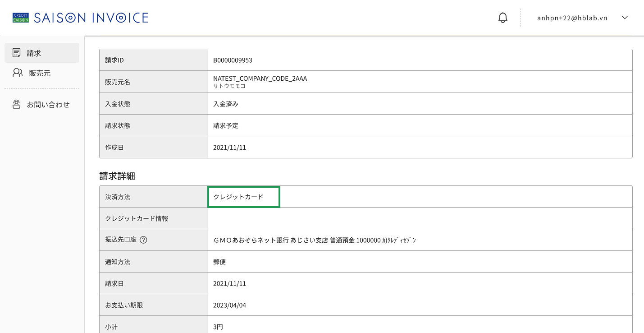Click the payment deadline 2023/04/04

[230, 305]
